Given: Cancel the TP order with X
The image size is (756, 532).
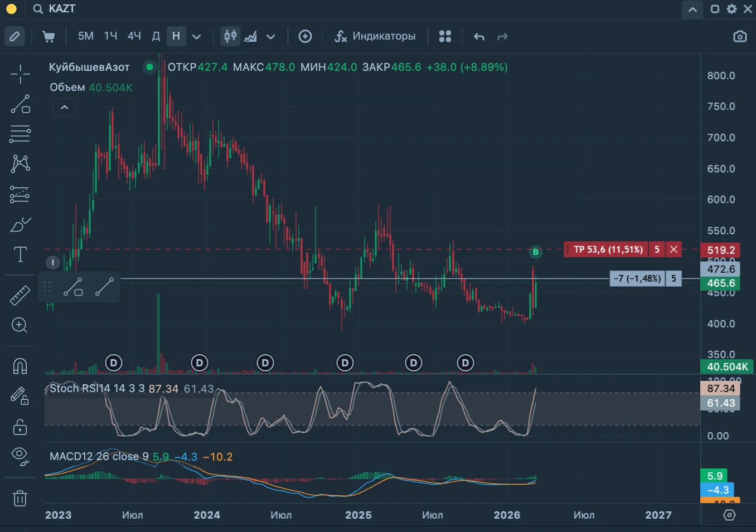Looking at the screenshot, I should click(x=673, y=249).
